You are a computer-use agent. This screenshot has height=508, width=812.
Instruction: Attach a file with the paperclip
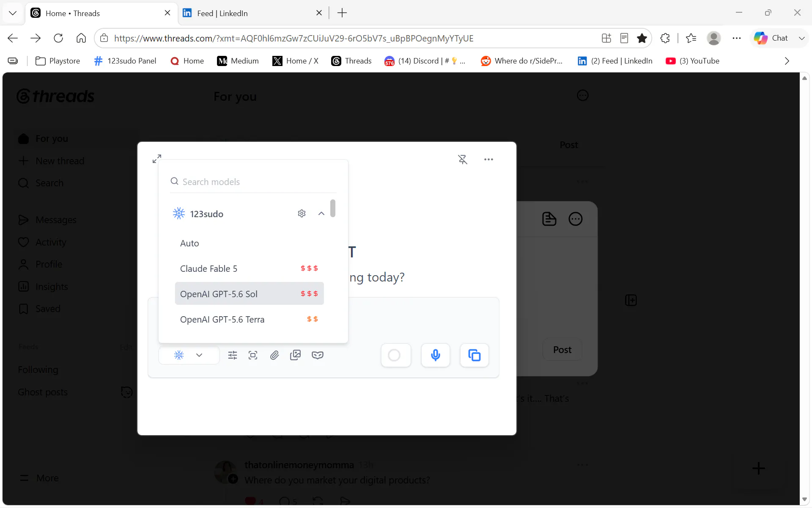(x=274, y=355)
